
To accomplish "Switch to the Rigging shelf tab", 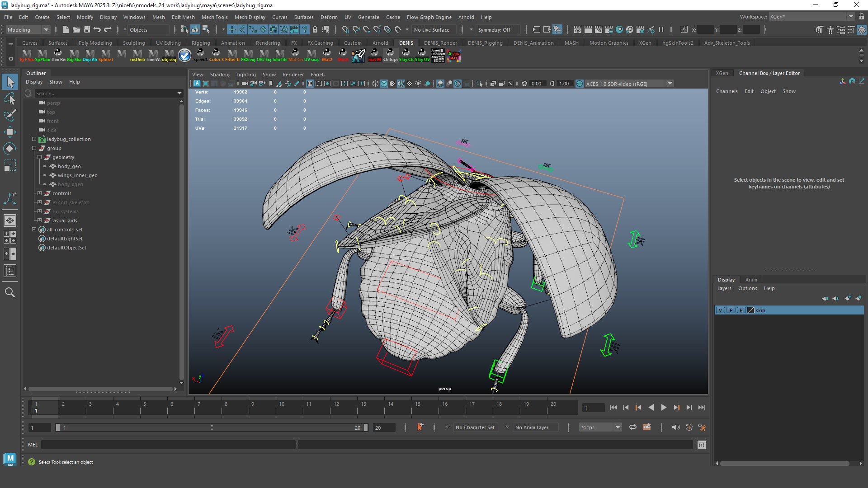I will pyautogui.click(x=201, y=43).
